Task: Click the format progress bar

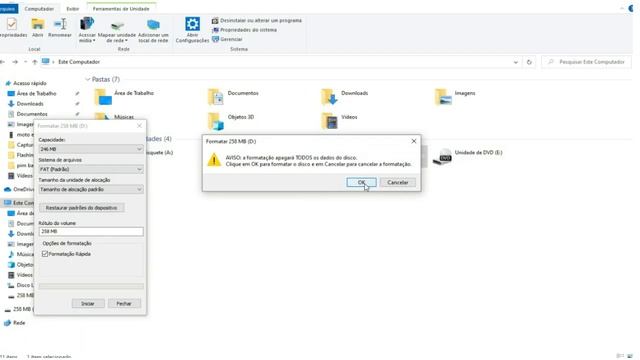Action: click(x=91, y=286)
